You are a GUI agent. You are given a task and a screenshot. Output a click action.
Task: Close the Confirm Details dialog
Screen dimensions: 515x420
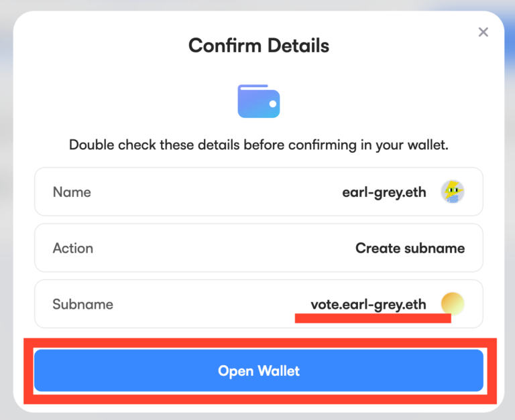point(483,32)
